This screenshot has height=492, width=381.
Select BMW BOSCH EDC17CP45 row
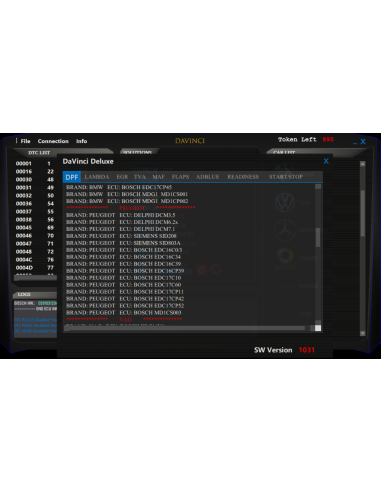coord(119,187)
